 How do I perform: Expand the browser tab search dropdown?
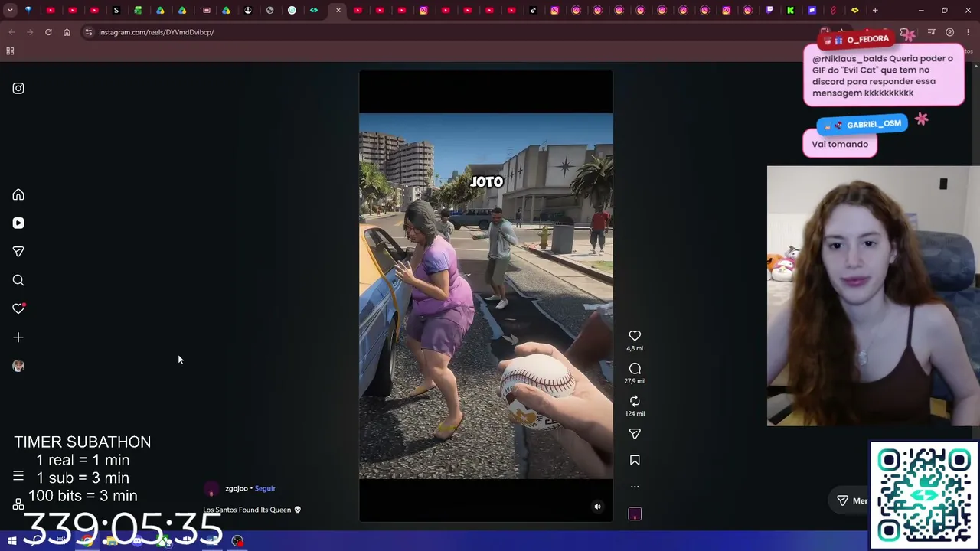(10, 10)
